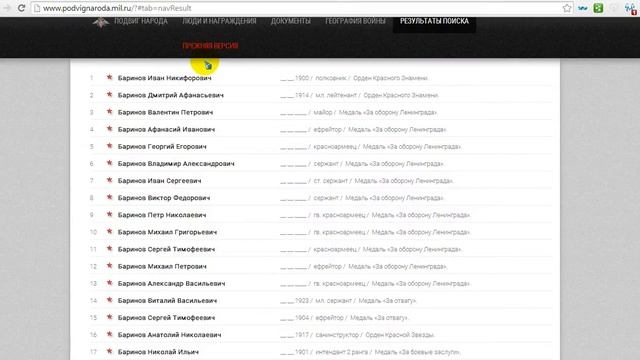Click red star beside Баринов Валентин Петрович
This screenshot has width=640, height=360.
point(109,111)
